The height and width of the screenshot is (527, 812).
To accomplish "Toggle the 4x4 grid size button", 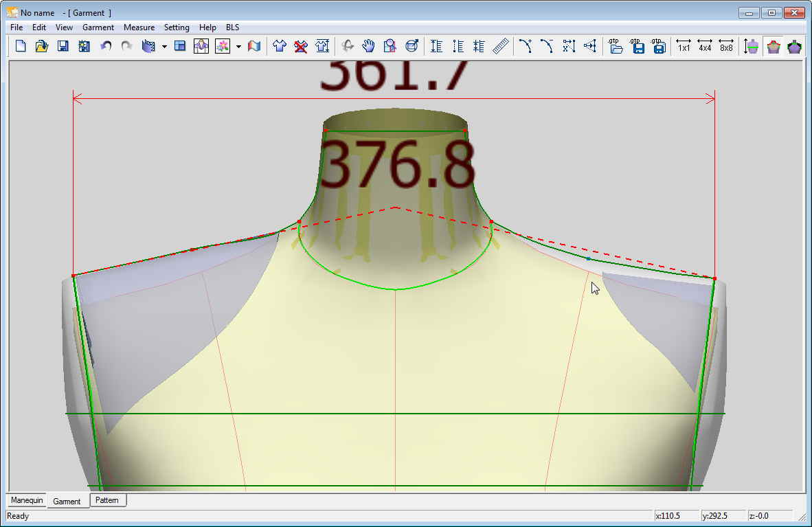I will (x=705, y=46).
